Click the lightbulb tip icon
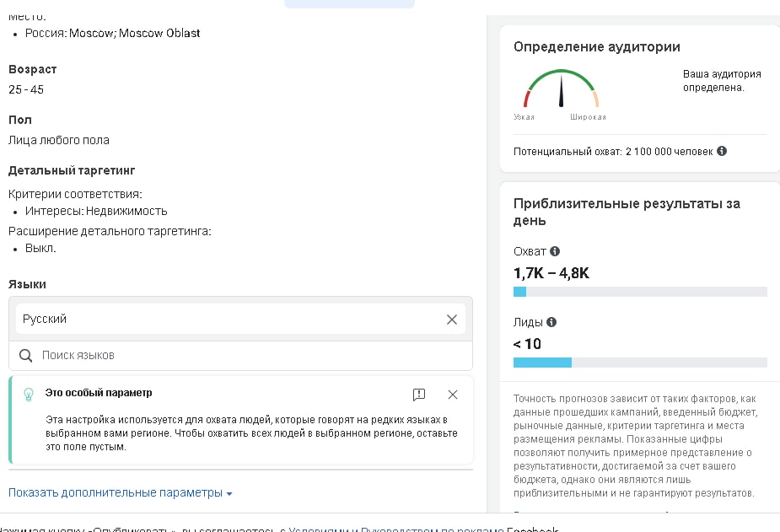Screen dimensions: 780x532 point(29,395)
